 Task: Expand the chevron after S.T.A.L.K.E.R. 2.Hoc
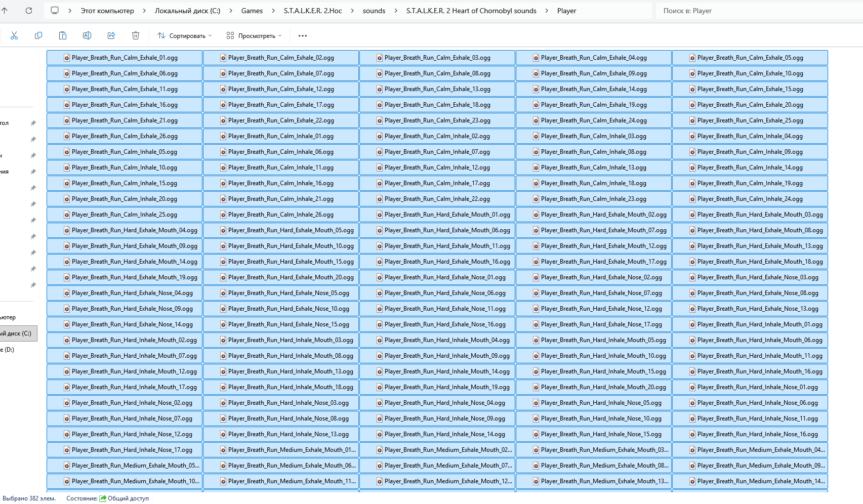click(352, 11)
